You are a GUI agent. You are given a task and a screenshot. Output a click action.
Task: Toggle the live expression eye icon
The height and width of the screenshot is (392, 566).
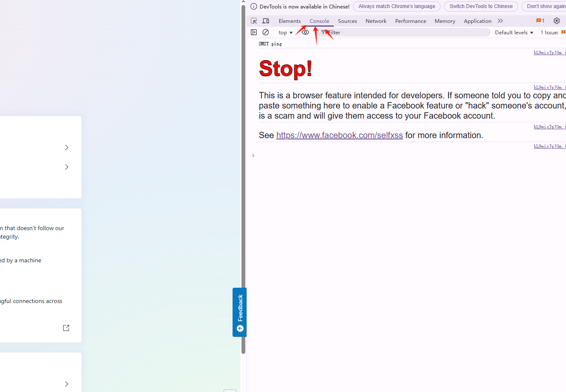(x=305, y=32)
